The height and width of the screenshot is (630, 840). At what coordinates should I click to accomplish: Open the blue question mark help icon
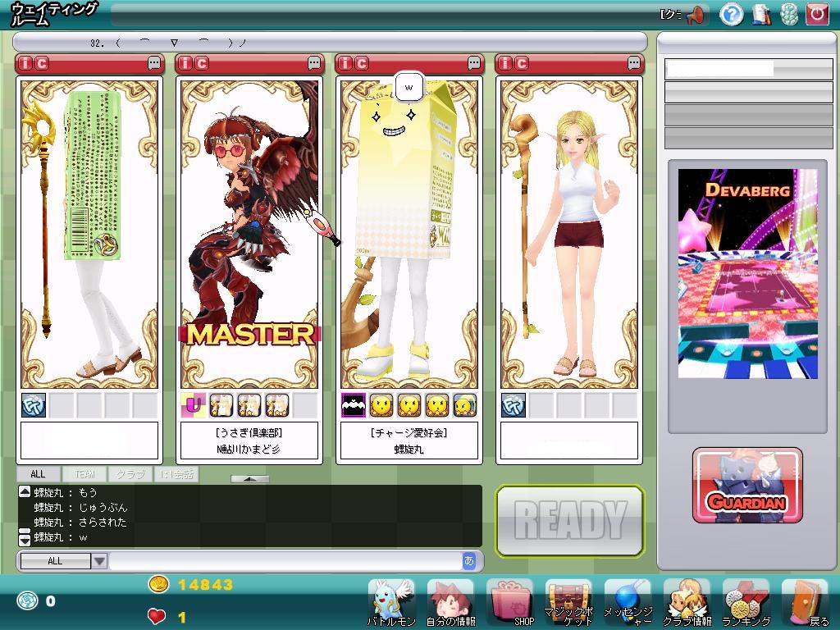[731, 14]
